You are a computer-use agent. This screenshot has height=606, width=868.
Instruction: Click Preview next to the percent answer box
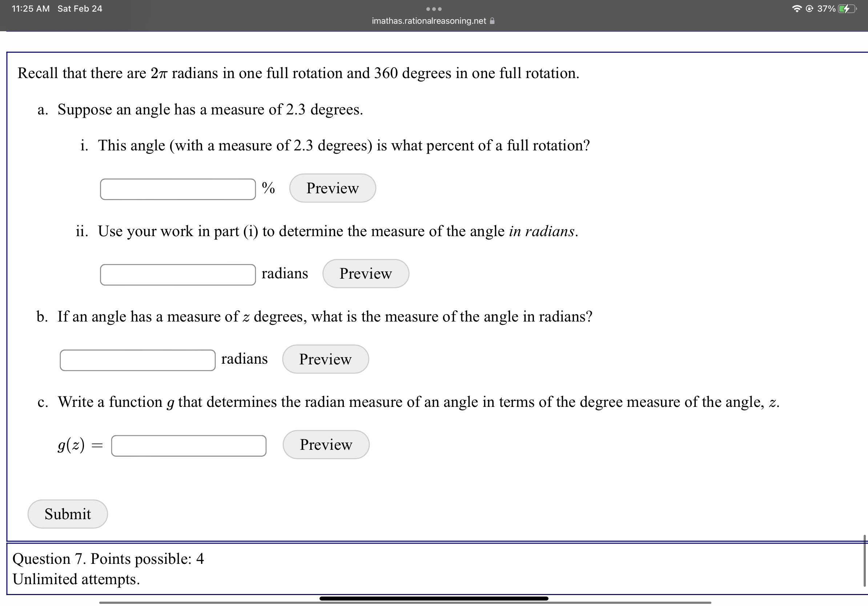(332, 188)
